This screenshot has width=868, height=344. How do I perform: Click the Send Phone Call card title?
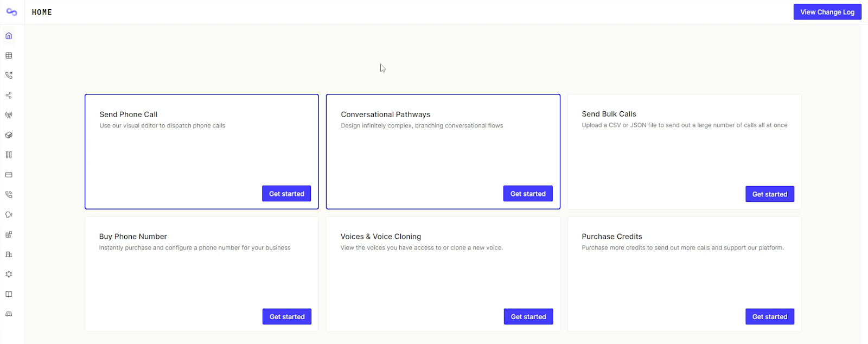[x=129, y=114]
